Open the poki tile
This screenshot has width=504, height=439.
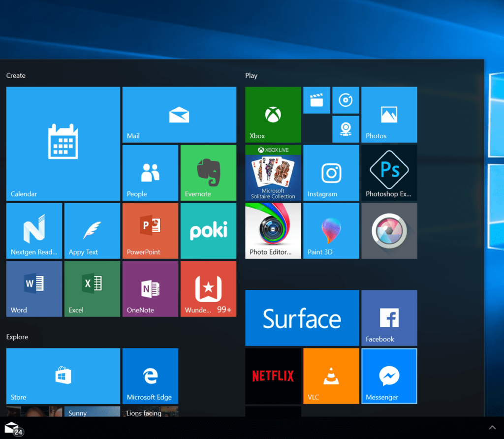pos(208,231)
